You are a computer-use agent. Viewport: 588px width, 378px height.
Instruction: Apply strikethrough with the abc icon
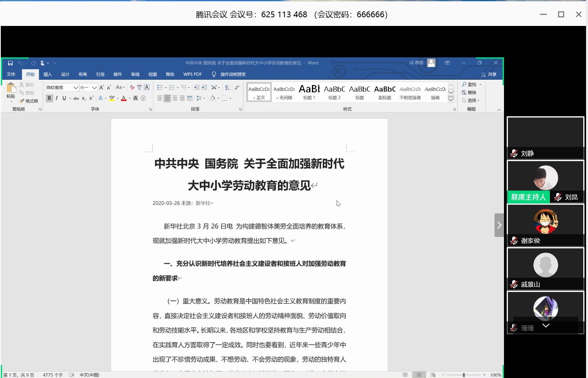(76, 98)
